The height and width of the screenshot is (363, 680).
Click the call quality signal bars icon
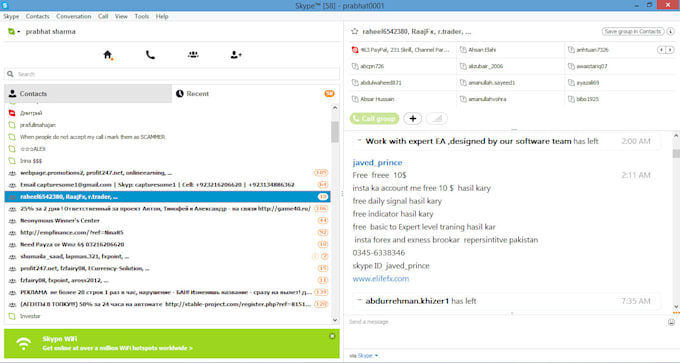437,118
